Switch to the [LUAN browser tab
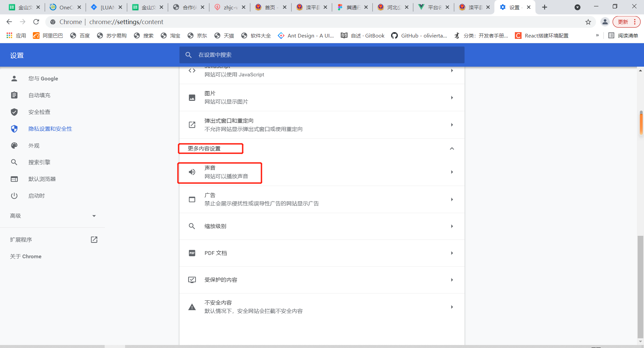The image size is (644, 348). tap(107, 7)
